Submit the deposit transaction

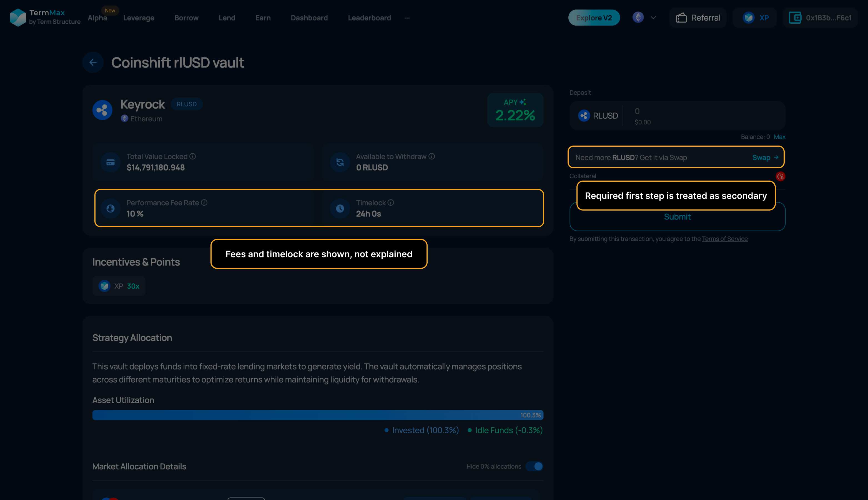[x=677, y=217]
